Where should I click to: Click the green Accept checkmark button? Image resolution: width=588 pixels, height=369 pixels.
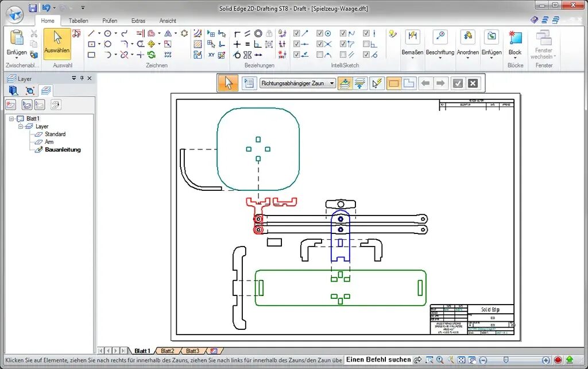point(458,83)
